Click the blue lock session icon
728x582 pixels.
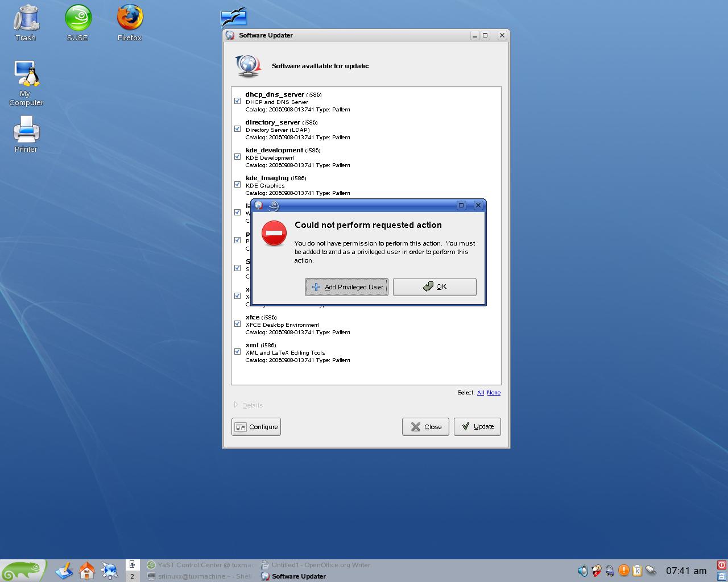[722, 576]
